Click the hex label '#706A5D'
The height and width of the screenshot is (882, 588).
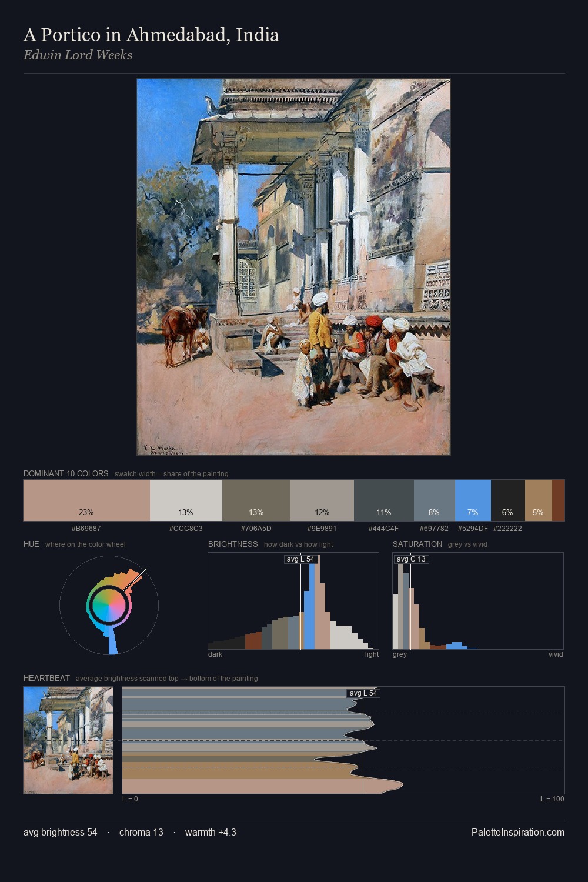click(256, 529)
